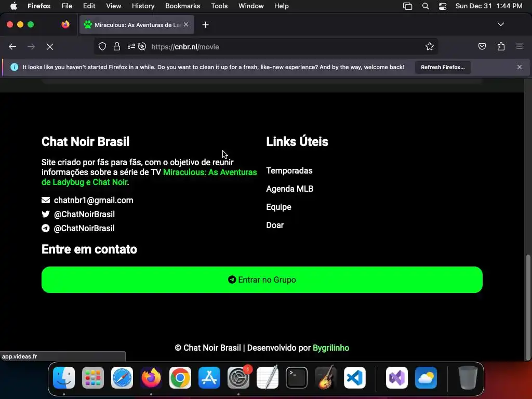Close the Miraculous tab
This screenshot has width=532, height=399.
[x=186, y=24]
